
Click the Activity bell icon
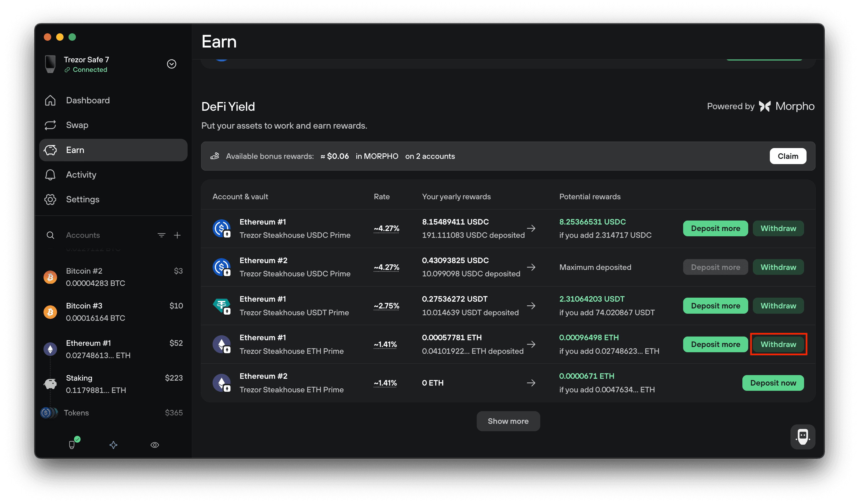(50, 175)
